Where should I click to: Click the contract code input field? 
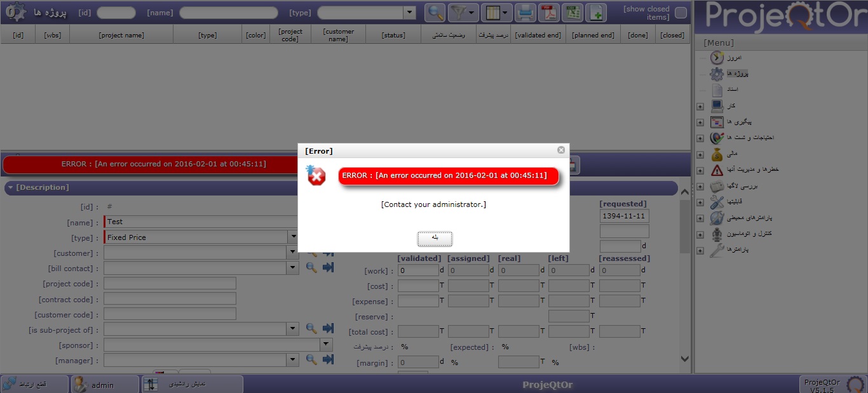click(170, 298)
